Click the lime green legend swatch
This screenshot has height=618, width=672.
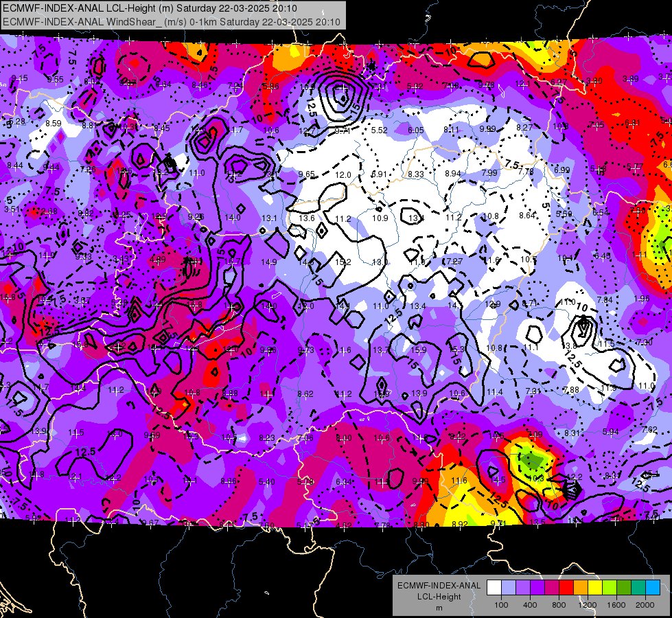pyautogui.click(x=610, y=588)
